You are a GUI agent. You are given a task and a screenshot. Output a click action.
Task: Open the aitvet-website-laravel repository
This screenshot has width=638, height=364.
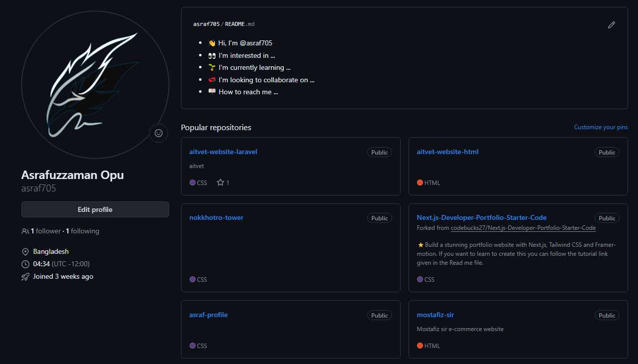(223, 152)
